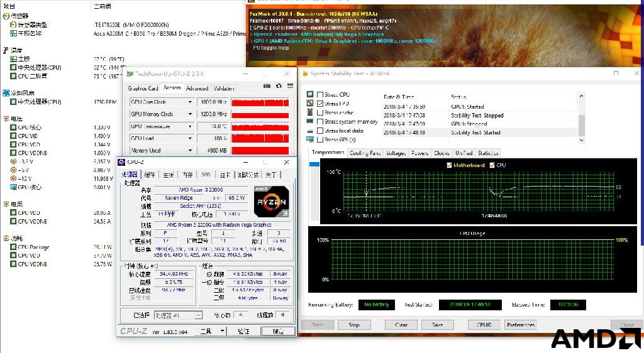Click the current section icon

coord(6,204)
